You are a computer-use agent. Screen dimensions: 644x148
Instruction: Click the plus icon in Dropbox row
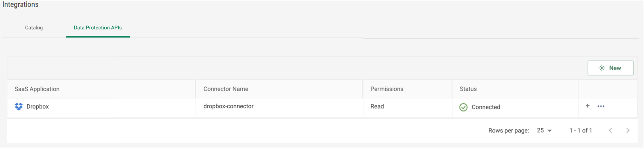(588, 106)
